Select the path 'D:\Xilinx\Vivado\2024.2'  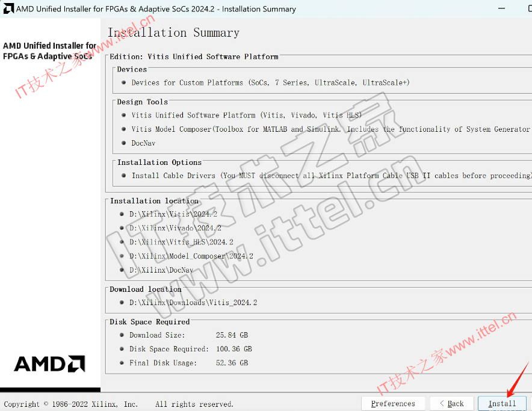click(x=175, y=228)
